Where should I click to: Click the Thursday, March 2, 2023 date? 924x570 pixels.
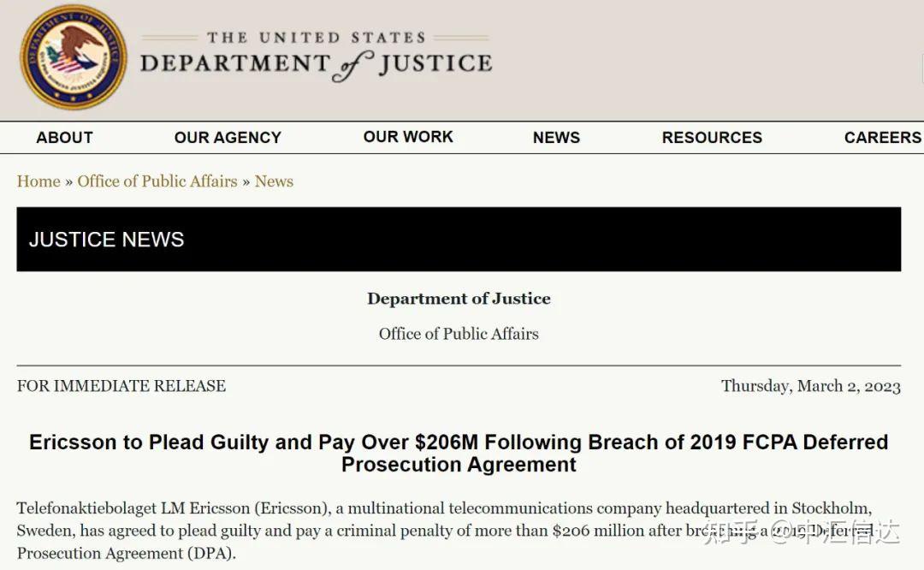(810, 386)
